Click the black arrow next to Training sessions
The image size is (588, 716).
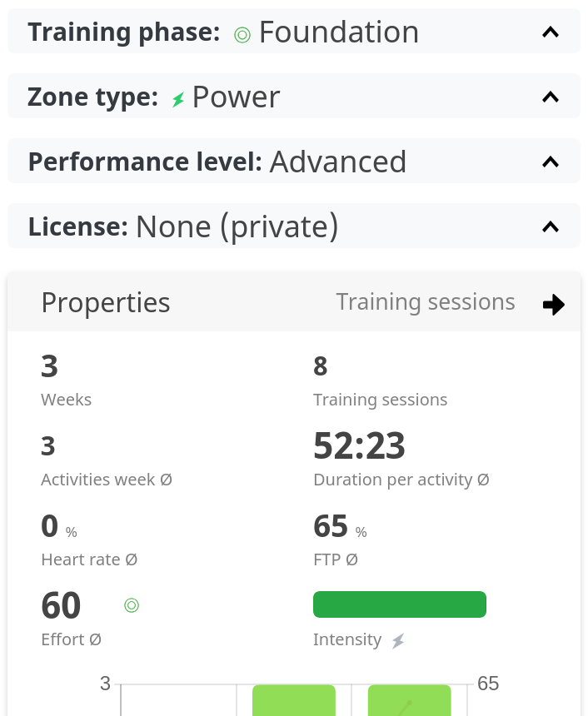(553, 305)
